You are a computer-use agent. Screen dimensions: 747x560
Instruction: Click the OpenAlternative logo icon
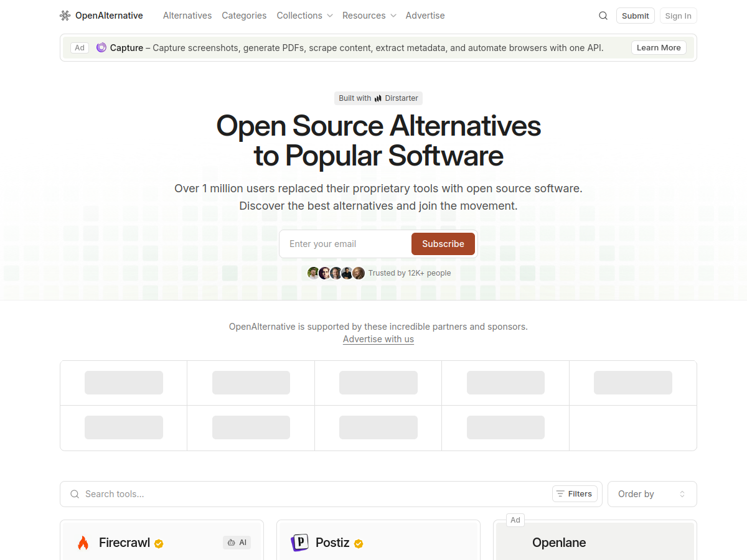[65, 16]
